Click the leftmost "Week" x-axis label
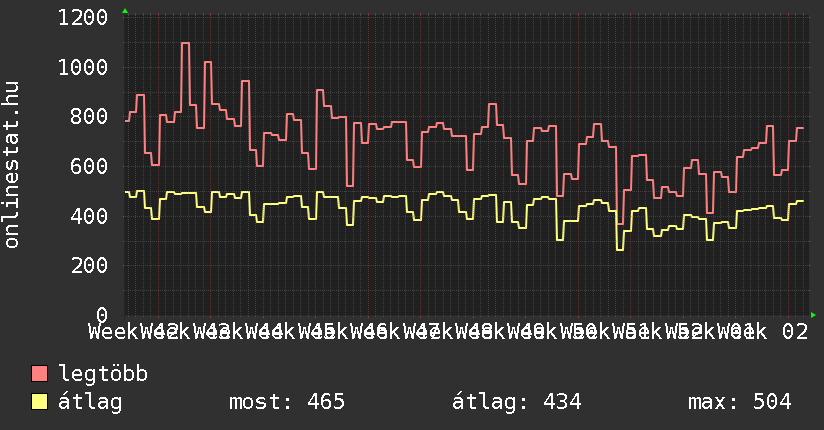Viewport: 824px width, 430px height. 112,331
